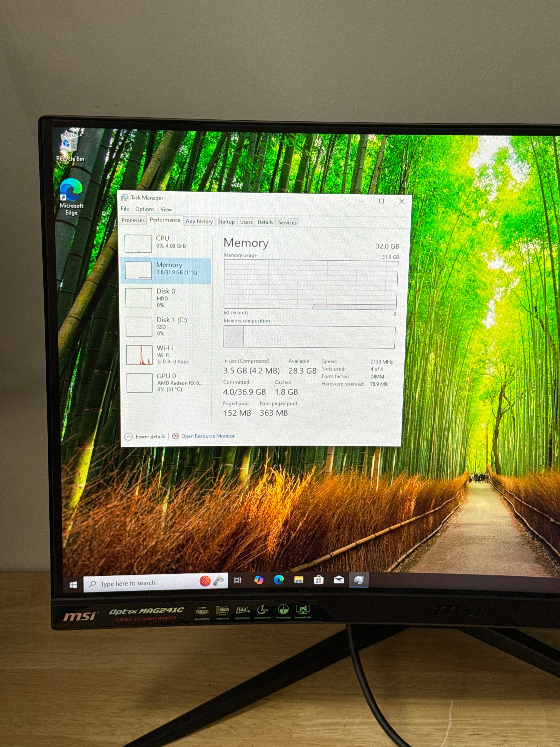
Task: Click the 32.0 GB total memory text
Action: [387, 246]
